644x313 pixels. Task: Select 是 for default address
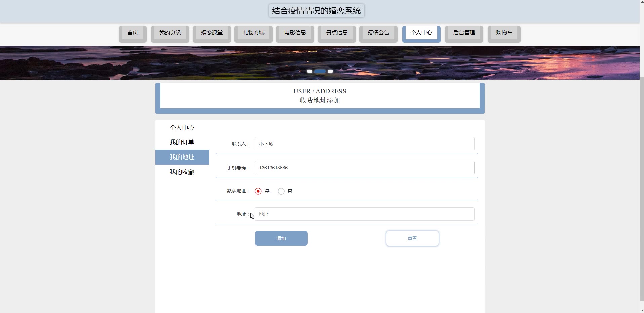[x=258, y=191]
